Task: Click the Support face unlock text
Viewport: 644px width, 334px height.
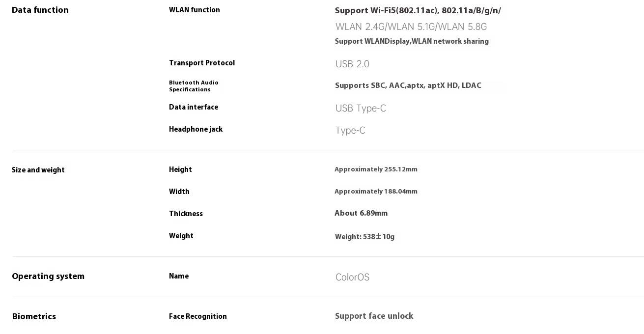Action: point(374,316)
